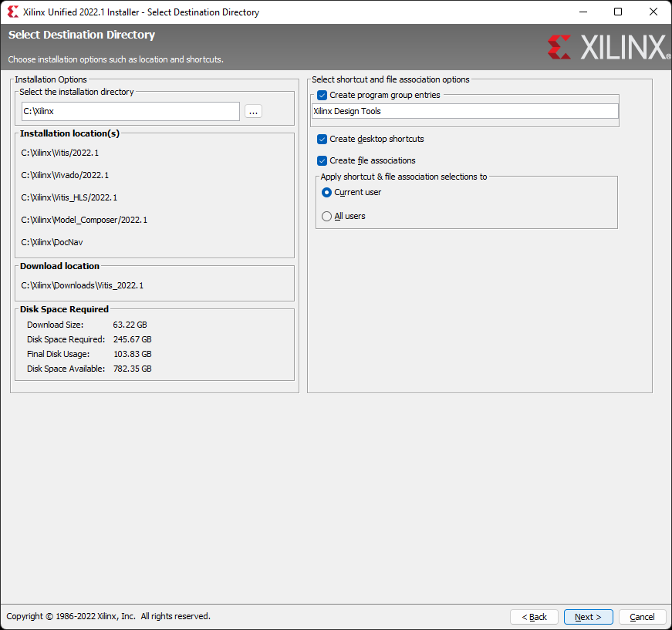672x630 pixels.
Task: Click the Vivado/2022.1 installation location path
Action: [65, 175]
